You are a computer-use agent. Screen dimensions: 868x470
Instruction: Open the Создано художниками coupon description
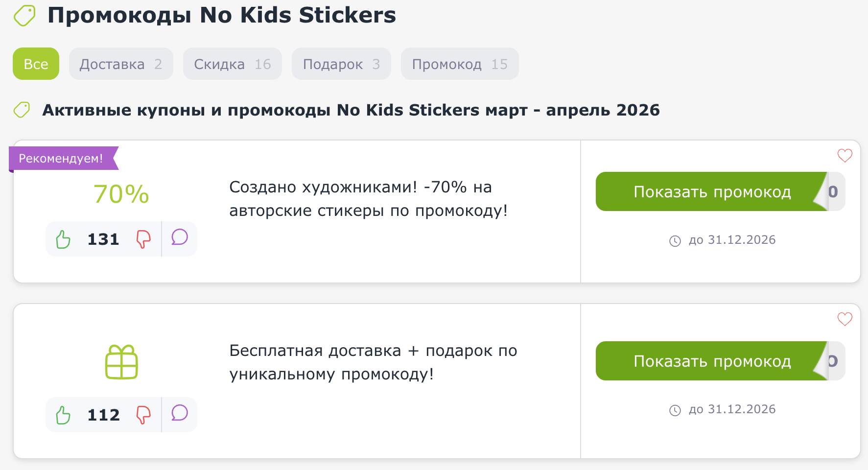(368, 199)
